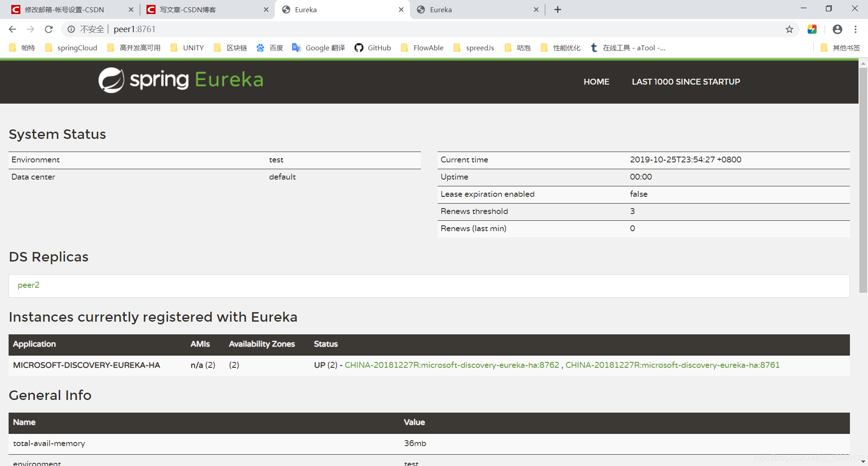Close the last Eureka tab
The height and width of the screenshot is (466, 868).
[536, 10]
